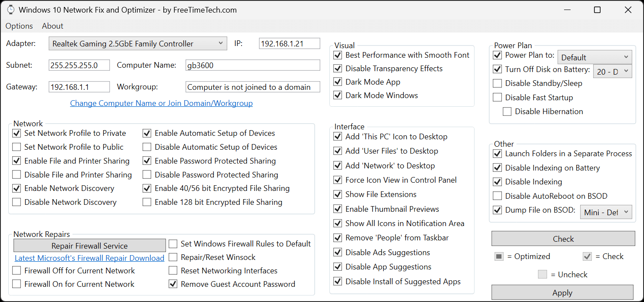The image size is (644, 302).
Task: Open the Turn Off Disk on Battery dropdown
Action: coord(613,71)
